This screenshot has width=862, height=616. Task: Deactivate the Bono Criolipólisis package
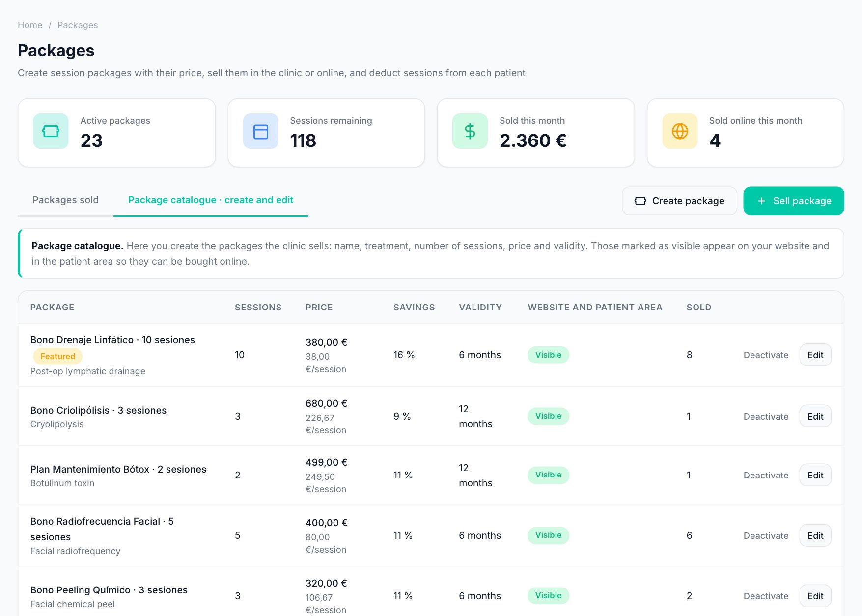click(x=766, y=417)
